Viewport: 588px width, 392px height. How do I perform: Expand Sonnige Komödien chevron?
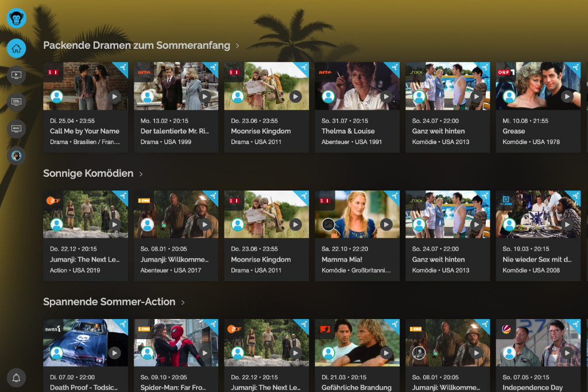pos(141,174)
